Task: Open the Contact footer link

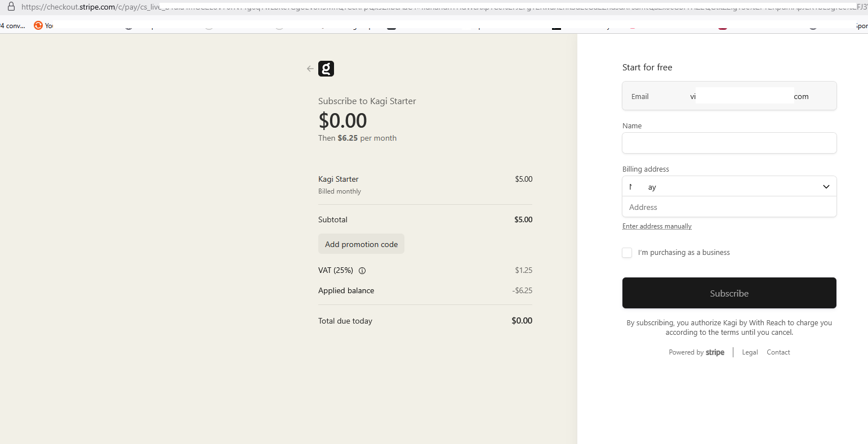Action: [778, 352]
